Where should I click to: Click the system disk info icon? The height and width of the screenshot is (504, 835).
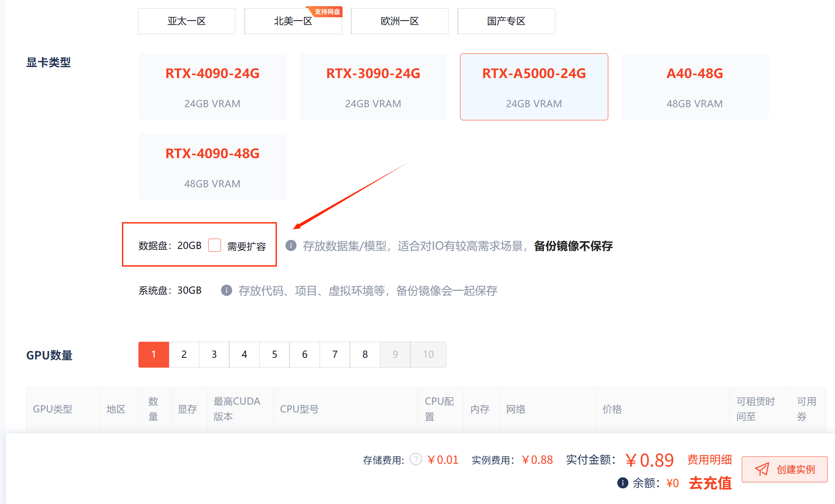pyautogui.click(x=226, y=290)
